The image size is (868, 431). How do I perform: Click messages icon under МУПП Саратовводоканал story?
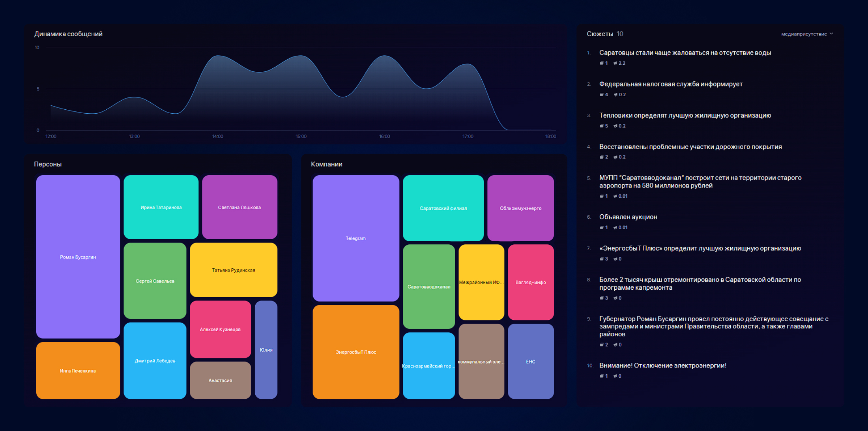coord(602,196)
